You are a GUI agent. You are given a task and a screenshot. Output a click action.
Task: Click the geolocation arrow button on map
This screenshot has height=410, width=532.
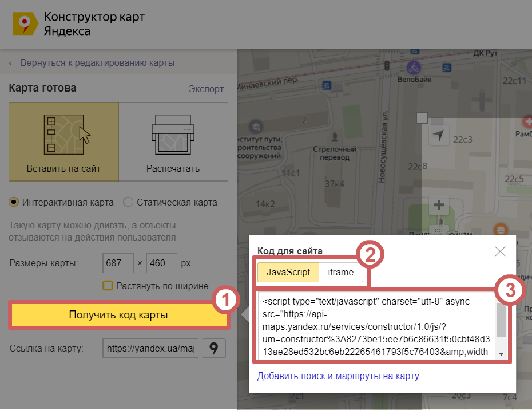439,136
